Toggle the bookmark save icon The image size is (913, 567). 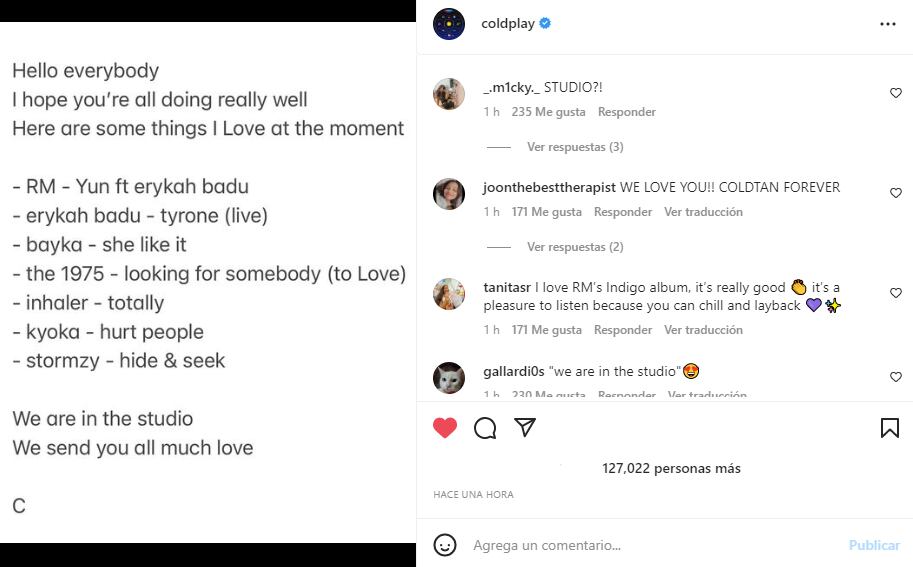pos(889,428)
